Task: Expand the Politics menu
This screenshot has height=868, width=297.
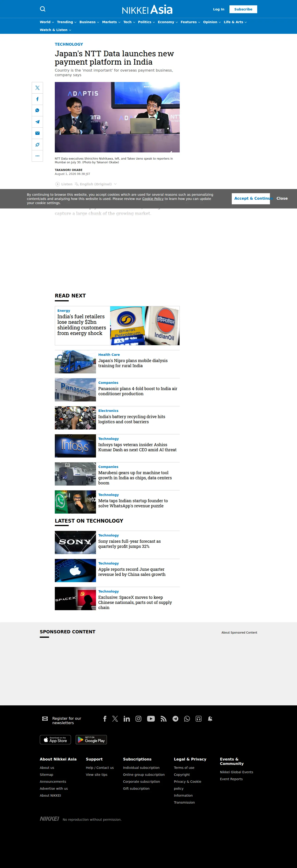Action: coord(146,22)
